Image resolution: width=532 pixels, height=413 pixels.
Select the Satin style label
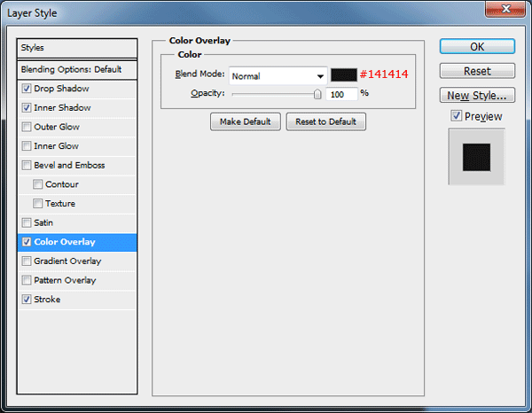point(43,222)
